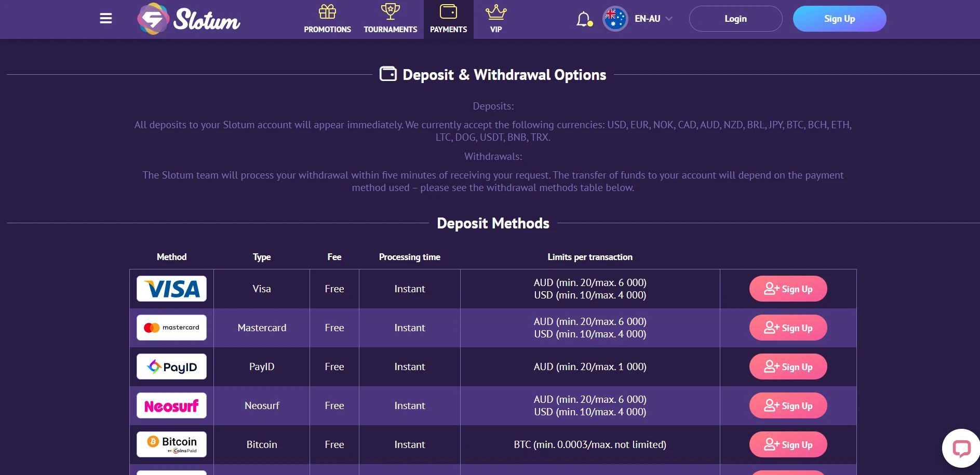Select the Payments tab
The image size is (980, 475).
449,19
